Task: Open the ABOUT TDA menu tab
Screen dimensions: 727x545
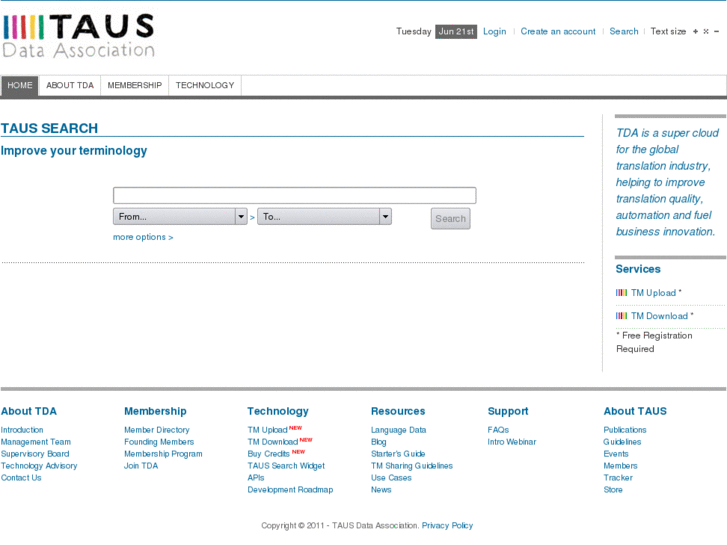Action: (70, 85)
